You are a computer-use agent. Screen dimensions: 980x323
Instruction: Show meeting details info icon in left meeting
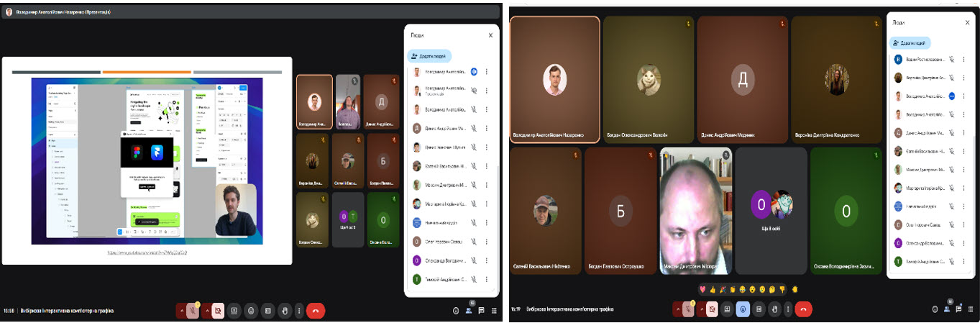point(456,311)
